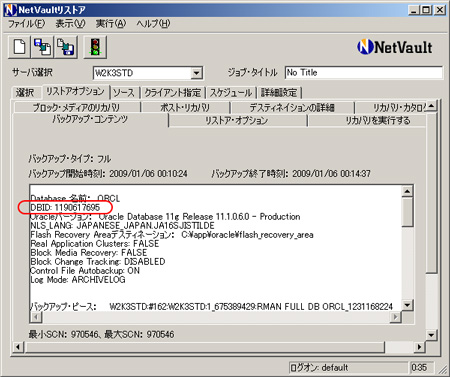This screenshot has width=450, height=377.
Task: Click the second toolbar icon with disk and pages
Action: tap(43, 47)
